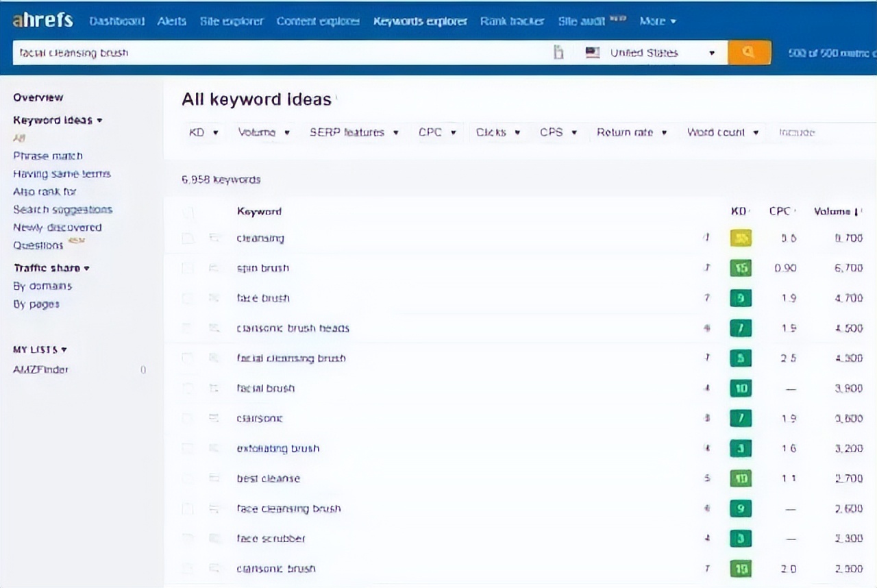The image size is (877, 588).
Task: Expand the SERP features filter
Action: [x=354, y=132]
